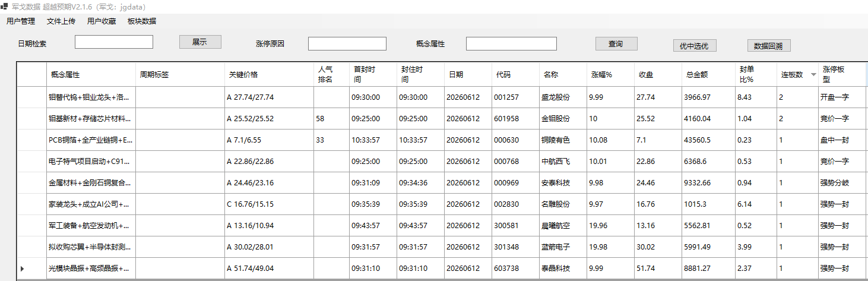Screen dimensions: 868x281
Task: Sort by 涨幅% column header
Action: (610, 75)
